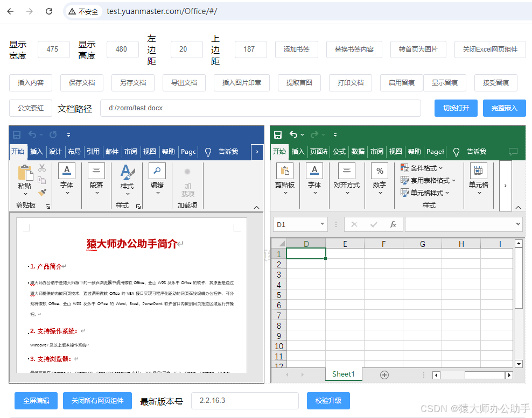Click the 显示宽度 input showing 475
This screenshot has width=532, height=418.
[x=54, y=49]
